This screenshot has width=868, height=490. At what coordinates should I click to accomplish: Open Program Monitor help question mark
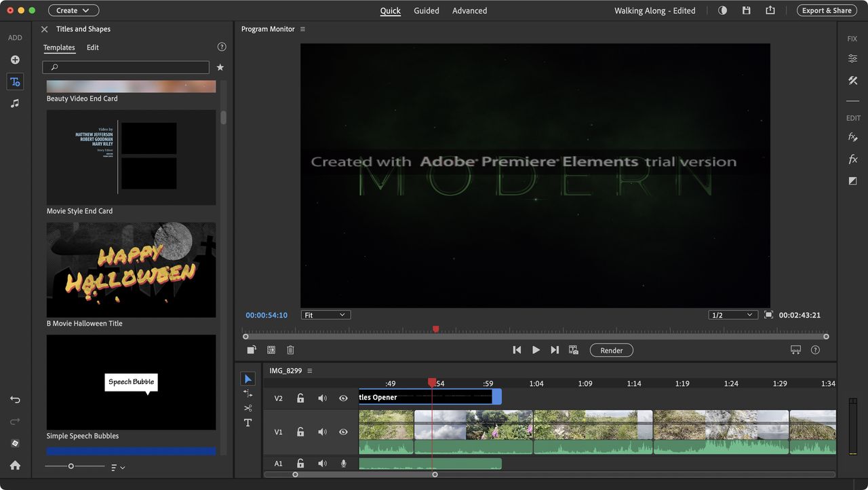pyautogui.click(x=816, y=350)
